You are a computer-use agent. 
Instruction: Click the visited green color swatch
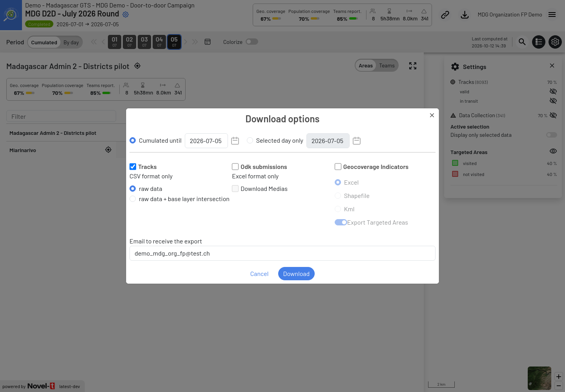pos(455,163)
